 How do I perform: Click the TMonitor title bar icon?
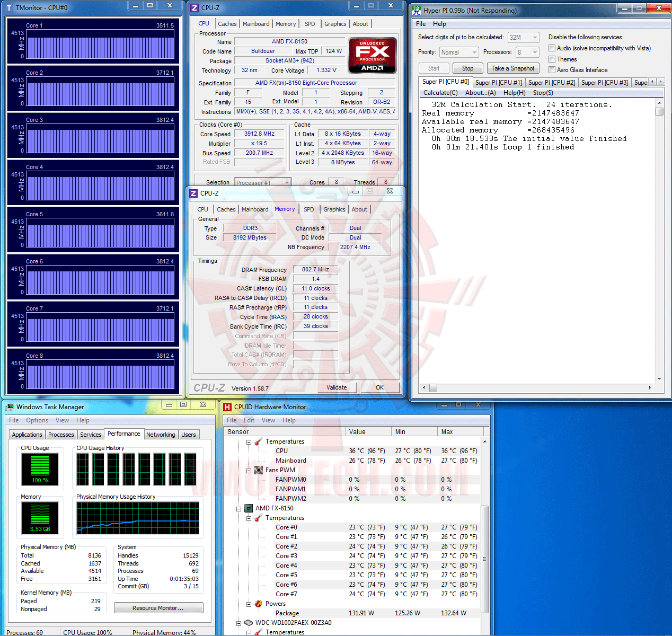tap(9, 8)
